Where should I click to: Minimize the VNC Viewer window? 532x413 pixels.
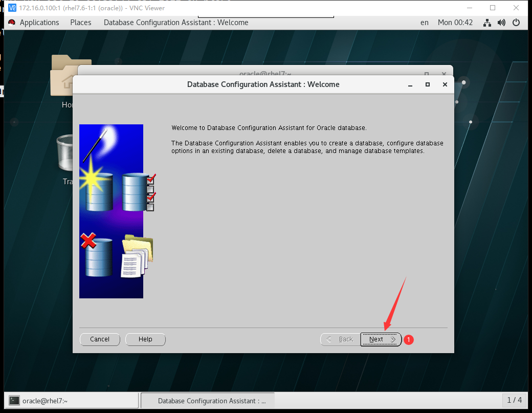(470, 8)
